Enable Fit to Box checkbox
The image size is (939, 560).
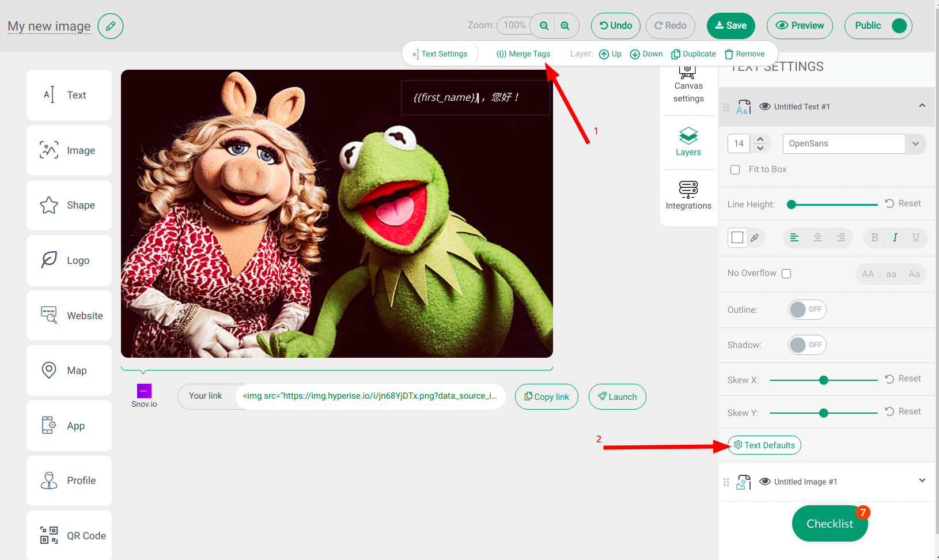tap(735, 169)
